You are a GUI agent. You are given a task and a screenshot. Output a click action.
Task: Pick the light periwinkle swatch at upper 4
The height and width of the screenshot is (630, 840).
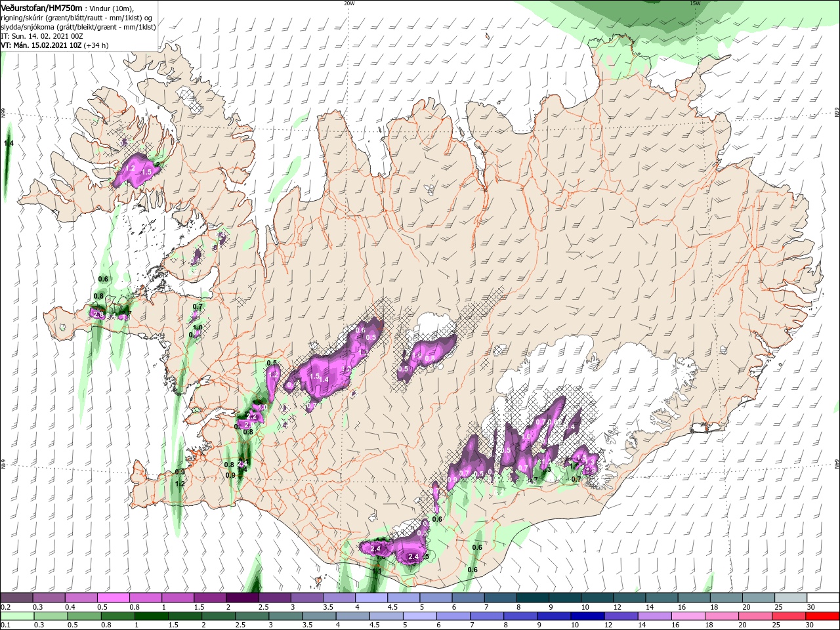coord(371,598)
